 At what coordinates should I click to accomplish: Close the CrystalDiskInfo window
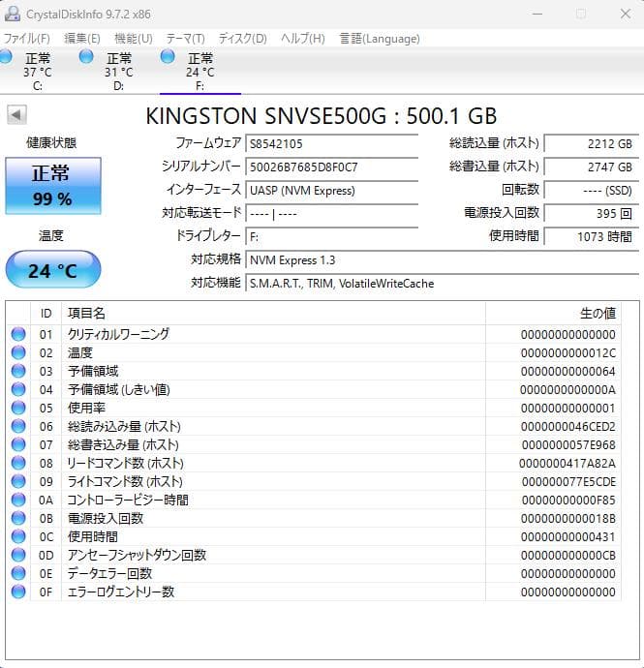(626, 14)
